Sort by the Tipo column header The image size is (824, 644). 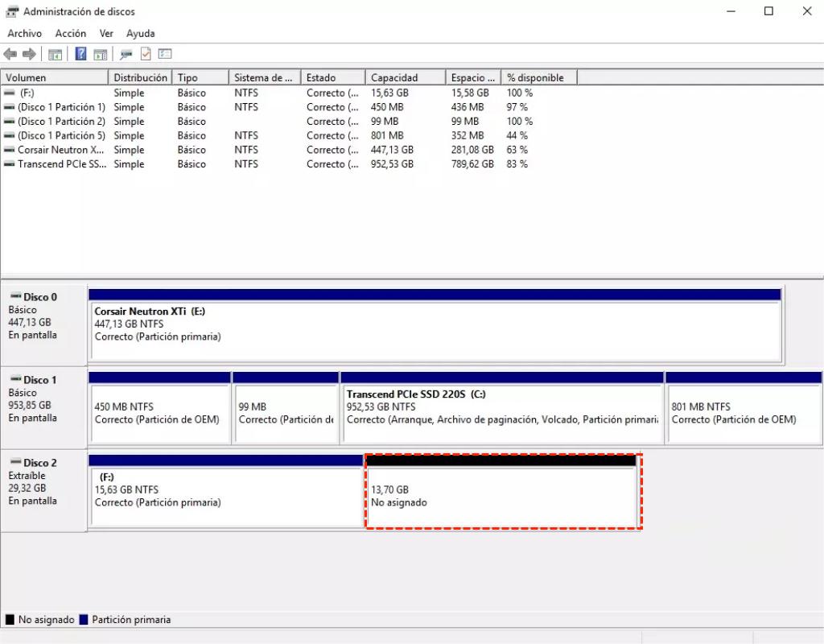pos(200,77)
